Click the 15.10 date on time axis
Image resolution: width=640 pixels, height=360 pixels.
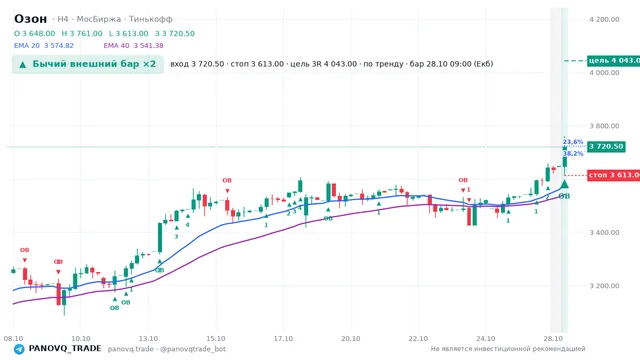[x=216, y=339]
